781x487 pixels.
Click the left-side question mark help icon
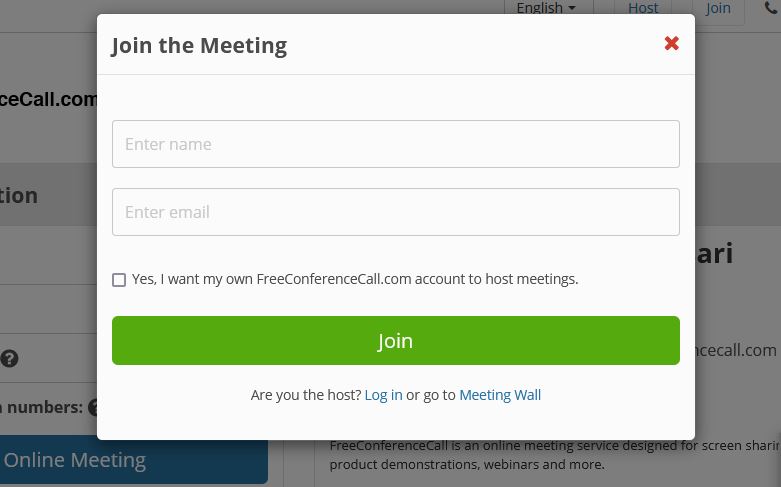(9, 359)
